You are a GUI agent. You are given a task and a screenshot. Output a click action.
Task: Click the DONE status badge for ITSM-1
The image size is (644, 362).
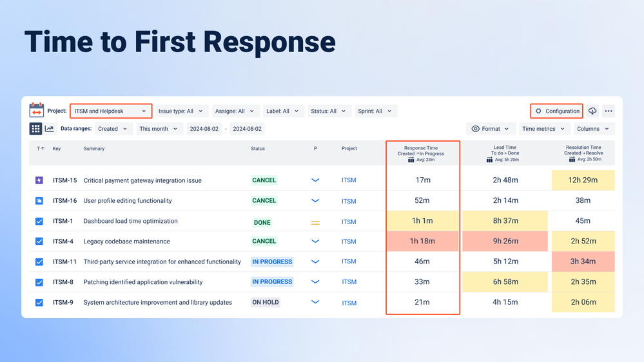(x=262, y=222)
